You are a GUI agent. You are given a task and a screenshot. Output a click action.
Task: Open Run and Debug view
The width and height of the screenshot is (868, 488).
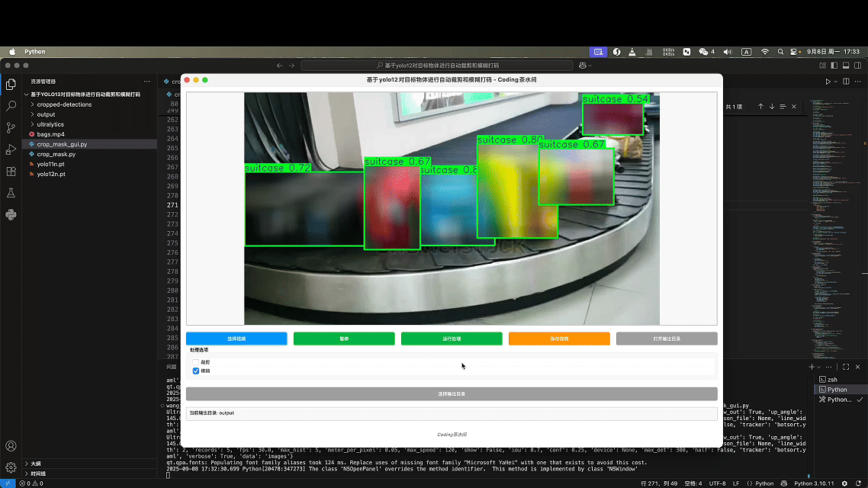pos(11,149)
